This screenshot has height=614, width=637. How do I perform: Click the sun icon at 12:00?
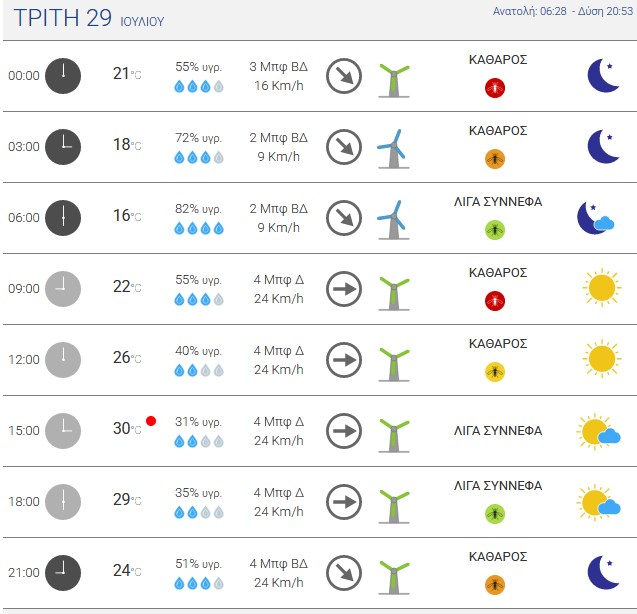coord(602,359)
